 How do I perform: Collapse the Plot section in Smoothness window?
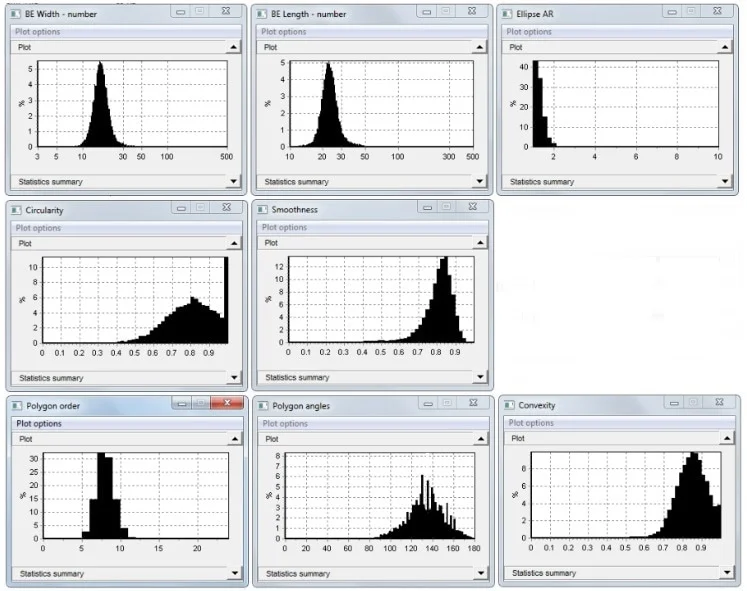point(479,243)
